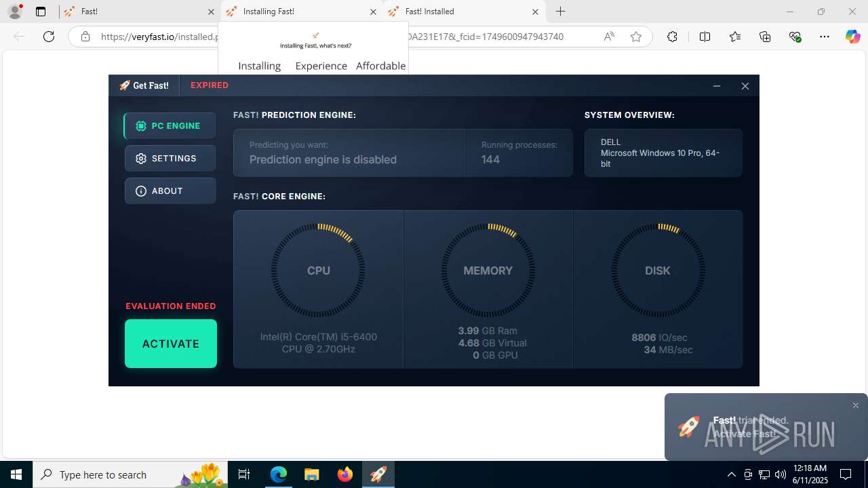
Task: Open the Action Center notifications icon
Action: (x=846, y=474)
